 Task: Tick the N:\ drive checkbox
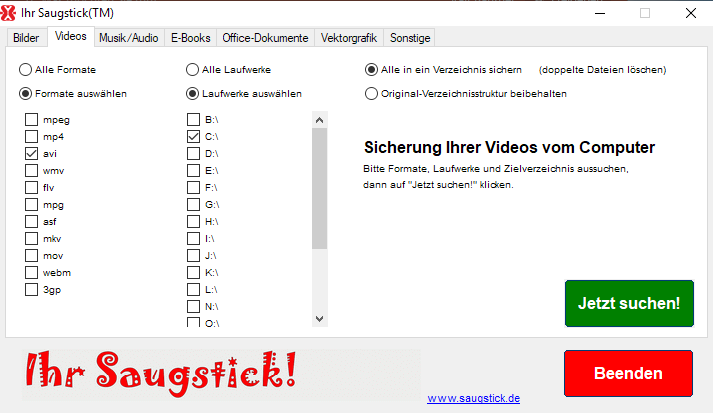tap(194, 307)
